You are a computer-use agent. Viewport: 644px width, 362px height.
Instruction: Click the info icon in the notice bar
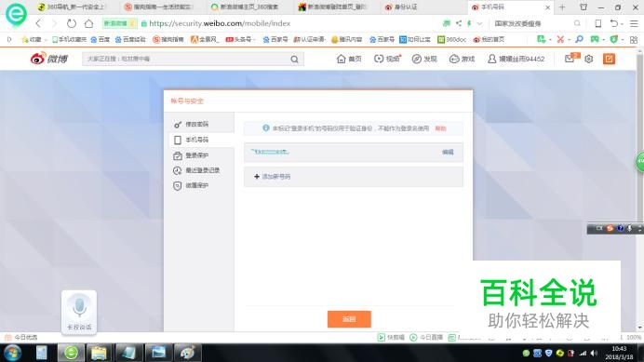point(266,128)
